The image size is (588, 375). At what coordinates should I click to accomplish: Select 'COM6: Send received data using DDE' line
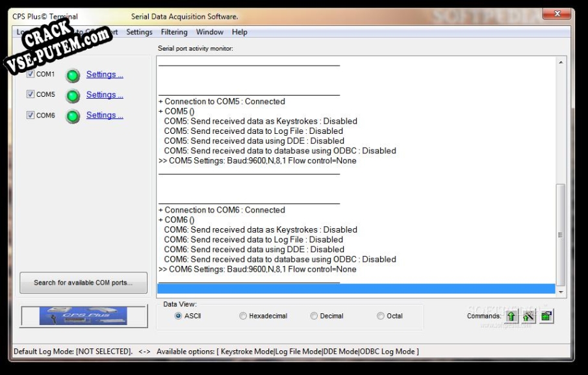(x=254, y=250)
